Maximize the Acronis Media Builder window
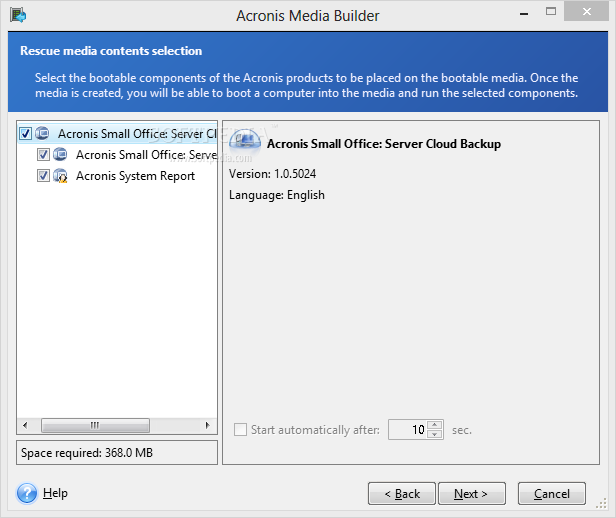Screen dimensions: 616x518 pos(551,12)
